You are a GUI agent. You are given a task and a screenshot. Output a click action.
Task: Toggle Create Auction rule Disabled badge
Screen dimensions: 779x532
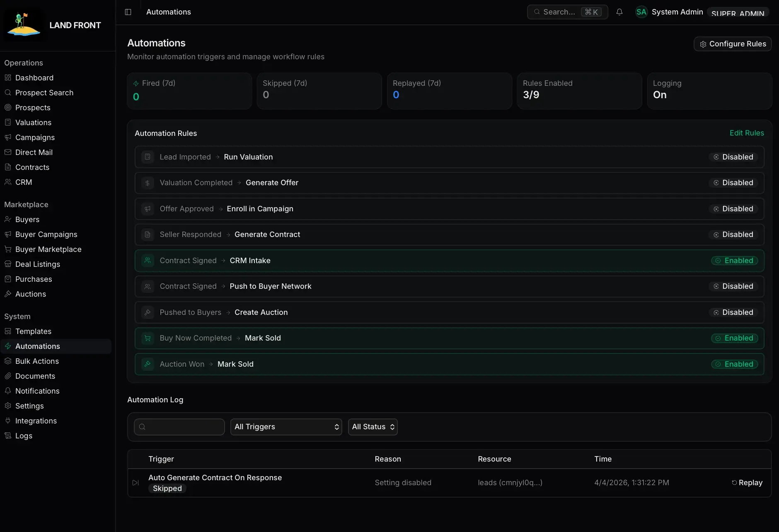coord(733,312)
